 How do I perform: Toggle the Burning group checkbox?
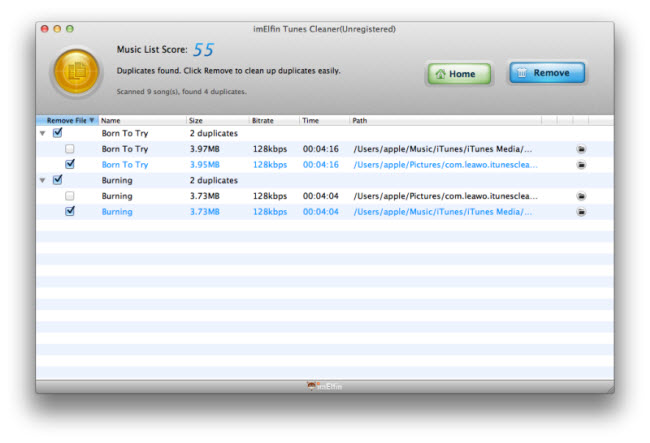58,179
